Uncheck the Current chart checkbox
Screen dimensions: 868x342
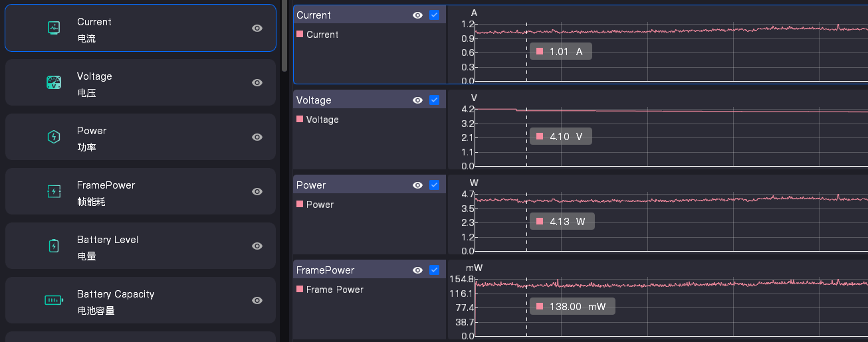pyautogui.click(x=435, y=15)
